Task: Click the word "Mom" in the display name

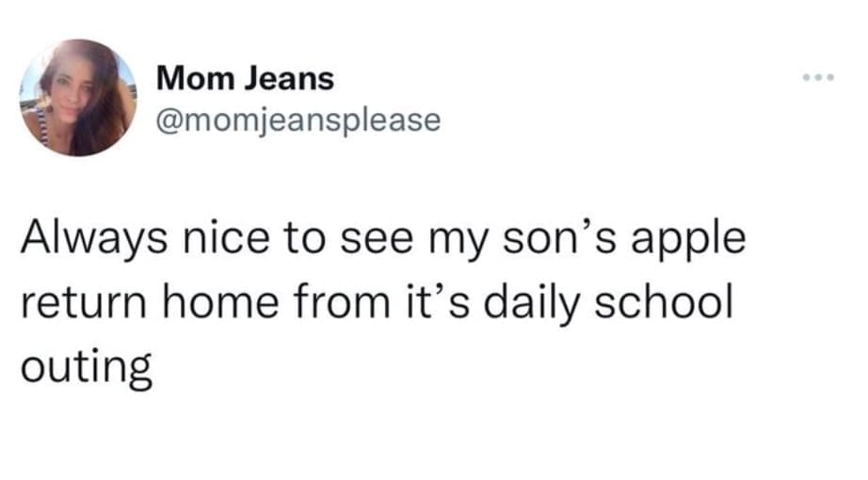Action: [188, 79]
